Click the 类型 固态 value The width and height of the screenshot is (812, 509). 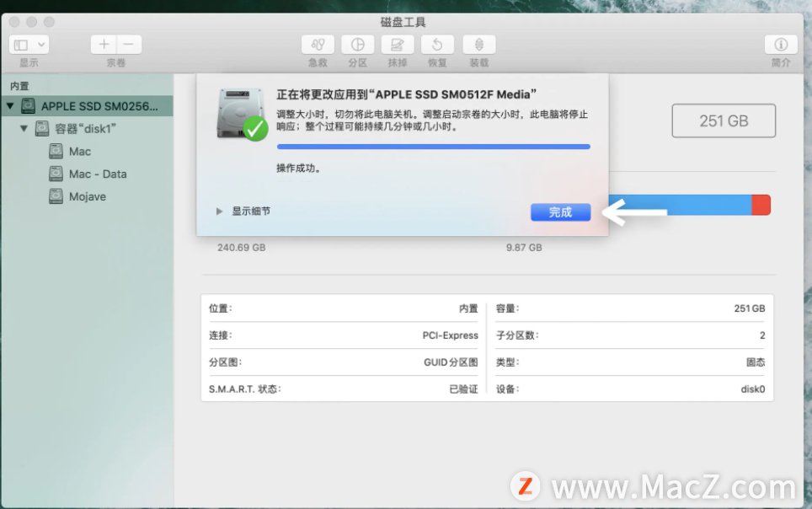pos(756,362)
